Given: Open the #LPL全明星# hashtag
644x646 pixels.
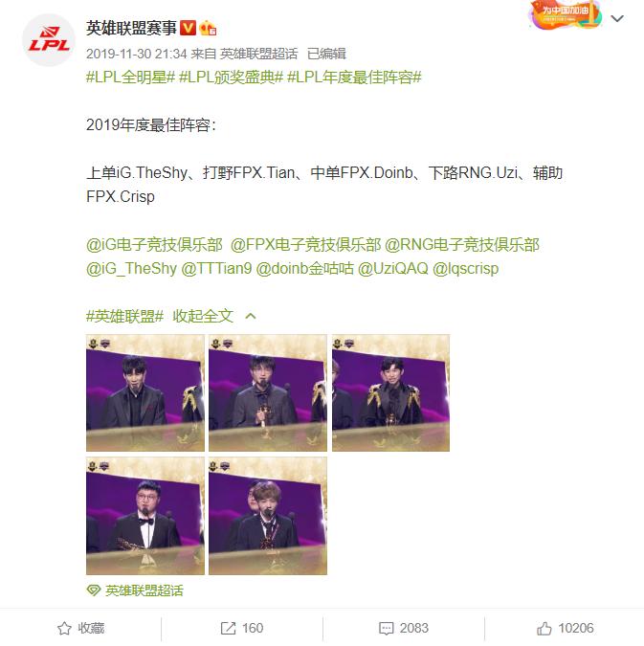Looking at the screenshot, I should tap(130, 78).
